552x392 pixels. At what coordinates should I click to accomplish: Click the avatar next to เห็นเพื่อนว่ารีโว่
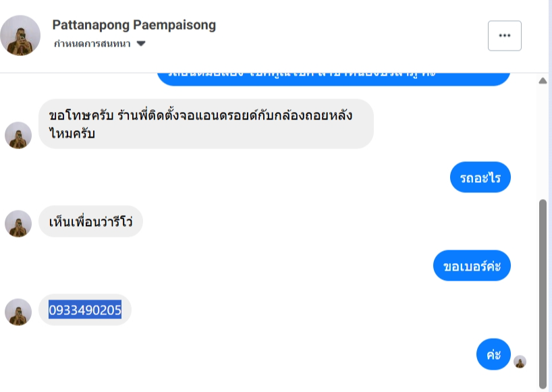(18, 224)
